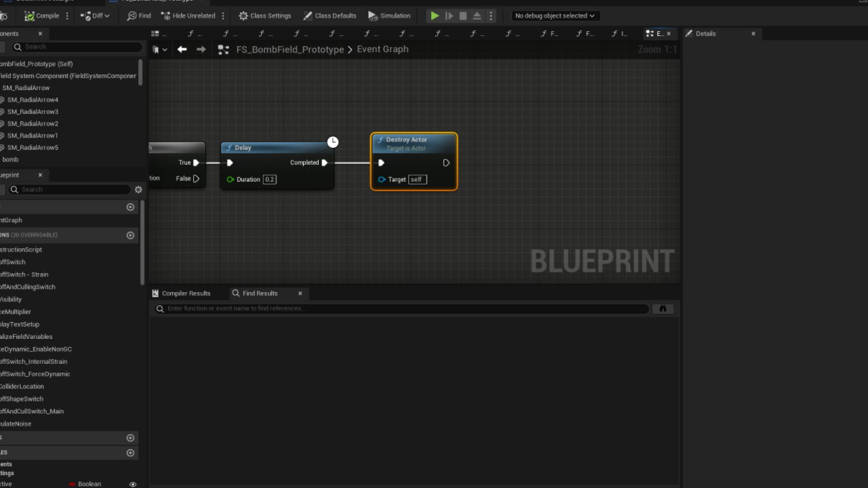Toggle visibility eye of the Boolean variable
Screen dimensions: 868x488
tap(133, 484)
